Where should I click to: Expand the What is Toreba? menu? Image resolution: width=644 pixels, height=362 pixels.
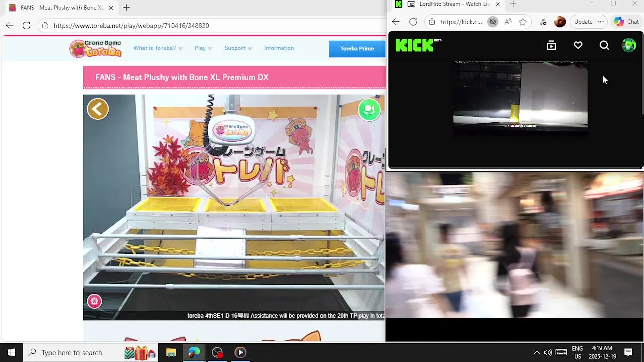(x=158, y=48)
